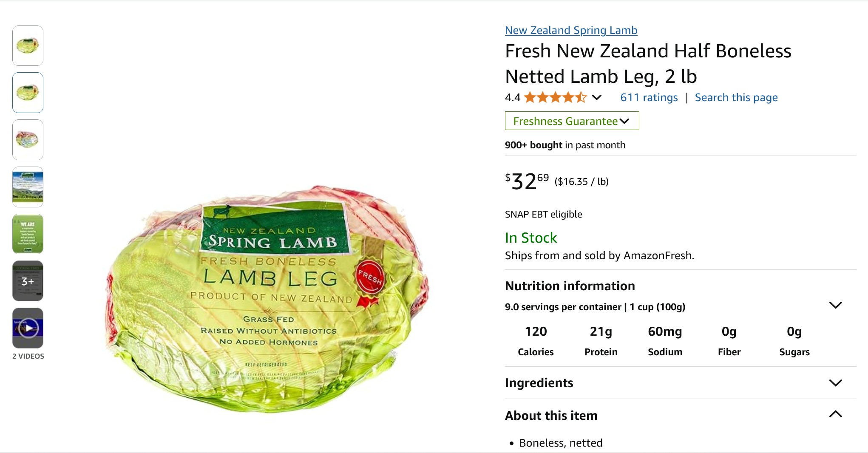Open the star rating breakdown chevron
The width and height of the screenshot is (868, 453).
click(x=597, y=98)
